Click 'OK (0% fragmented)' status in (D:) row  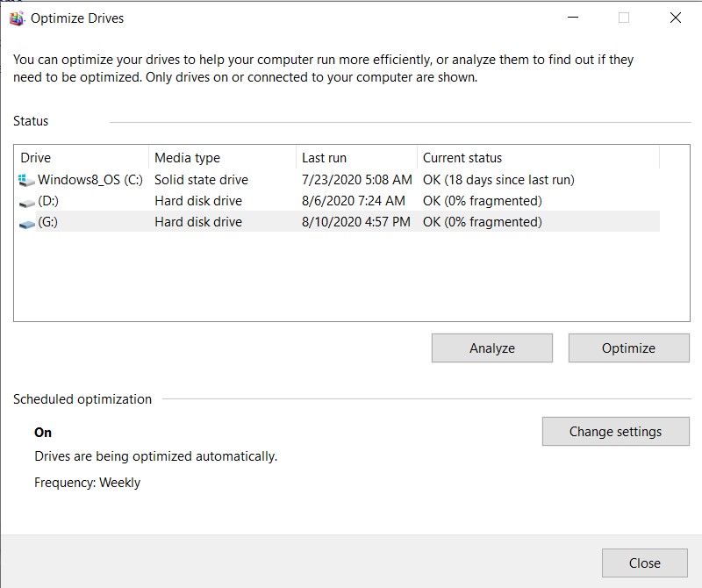pos(483,201)
